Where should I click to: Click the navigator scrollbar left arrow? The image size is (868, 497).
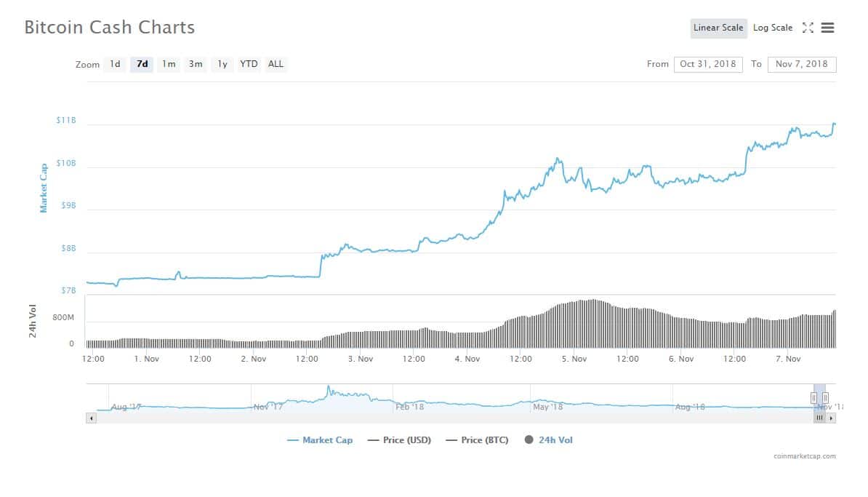91,418
